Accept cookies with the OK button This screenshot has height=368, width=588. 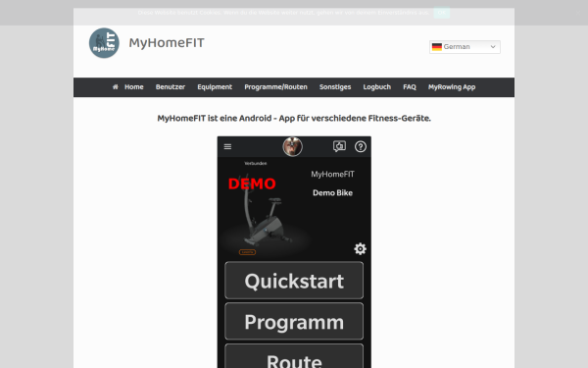[441, 13]
